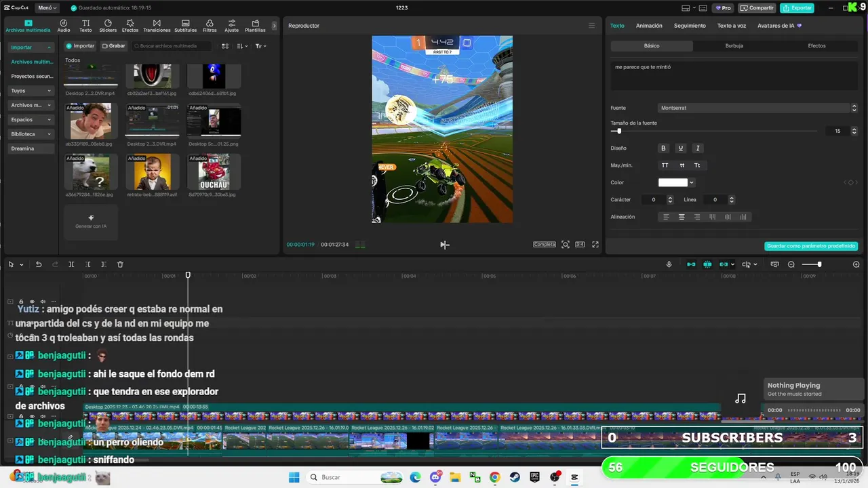The image size is (868, 488).
Task: Toggle main track magnet in timeline toolbar
Action: click(691, 264)
